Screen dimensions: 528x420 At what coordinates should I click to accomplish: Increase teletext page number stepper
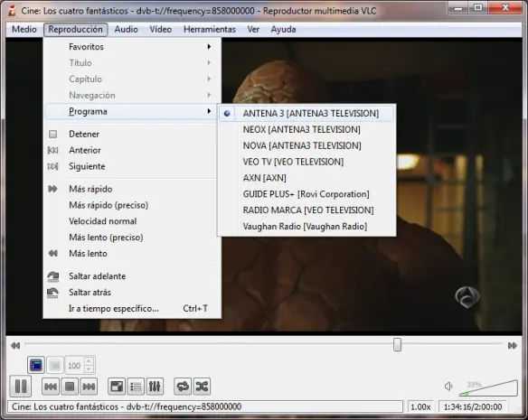coord(89,361)
